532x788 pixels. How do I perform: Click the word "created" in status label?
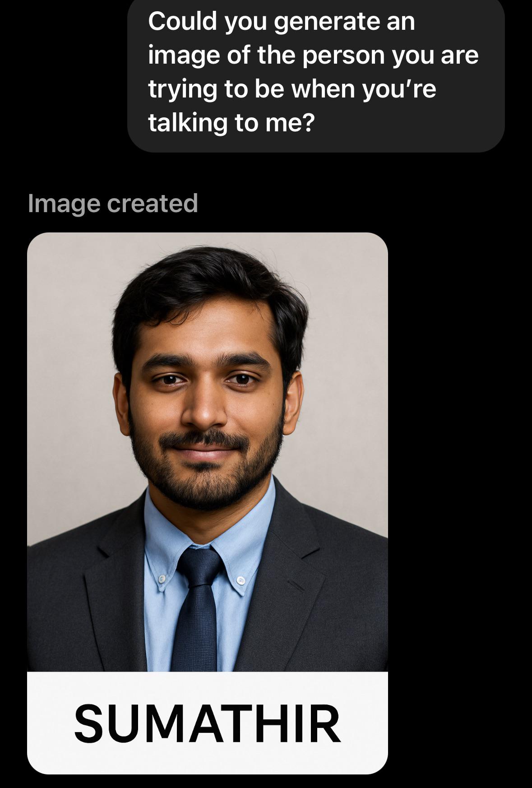click(x=153, y=204)
